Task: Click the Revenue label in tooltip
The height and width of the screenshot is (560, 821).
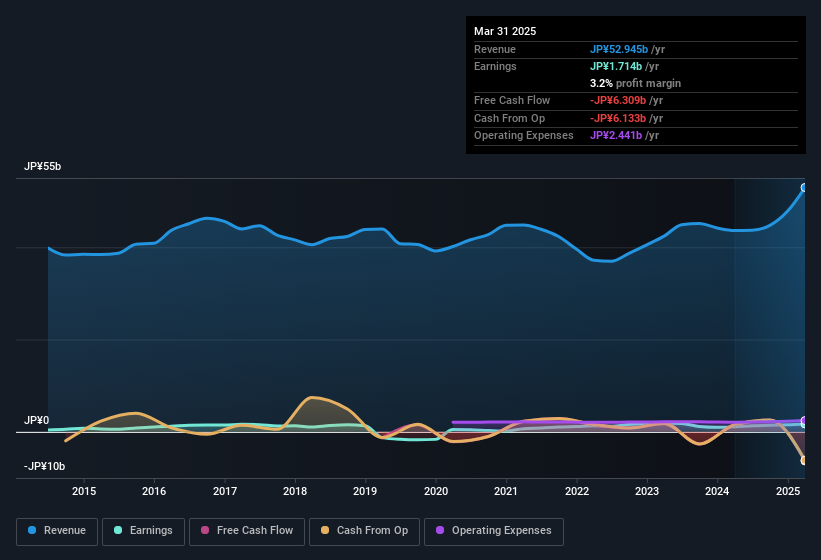Action: (x=495, y=49)
